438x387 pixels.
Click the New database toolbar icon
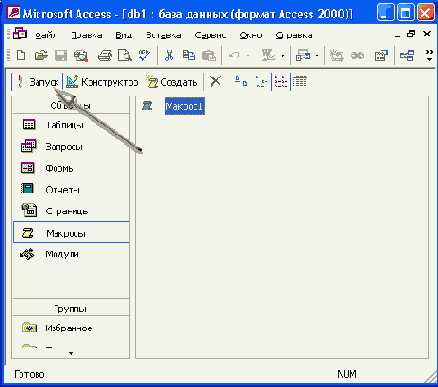point(21,55)
